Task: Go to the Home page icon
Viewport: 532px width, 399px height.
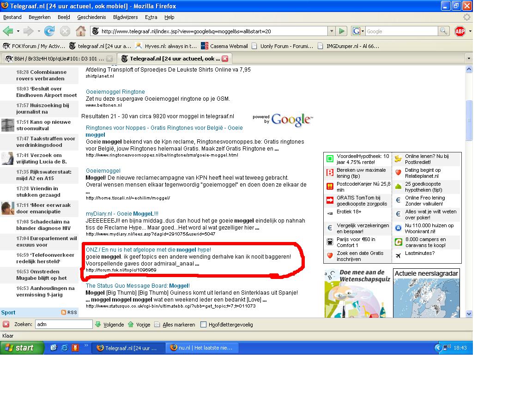Action: (x=81, y=31)
